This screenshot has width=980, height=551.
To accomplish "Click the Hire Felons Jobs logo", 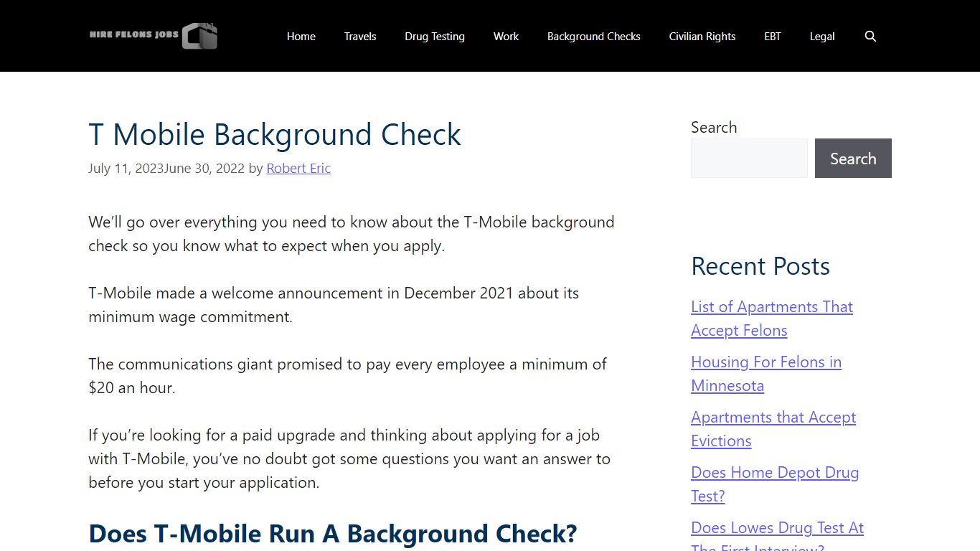I will [x=154, y=36].
